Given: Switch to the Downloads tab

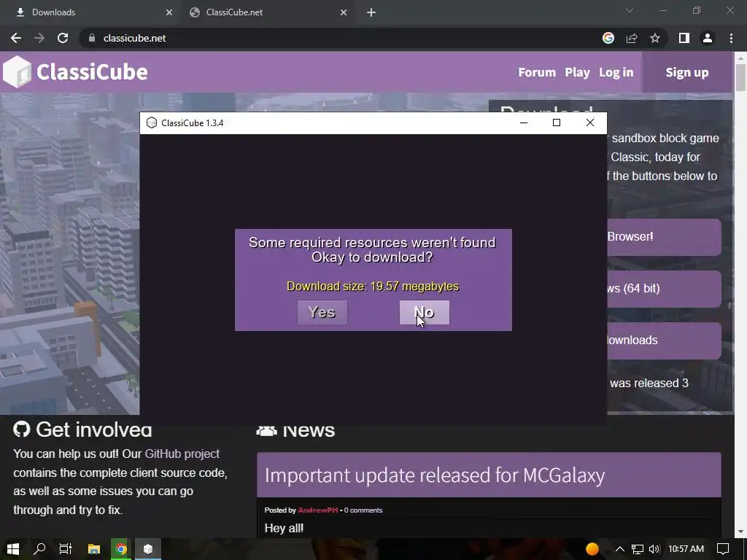Looking at the screenshot, I should pyautogui.click(x=90, y=12).
